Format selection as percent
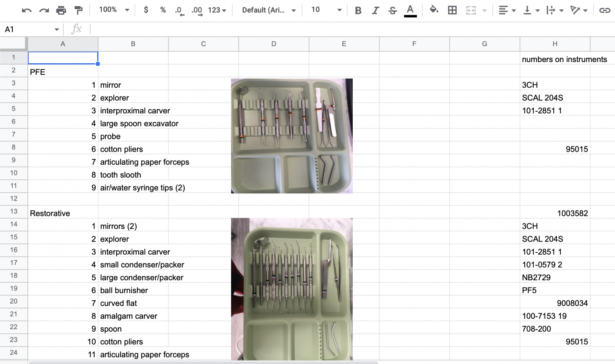Image resolution: width=615 pixels, height=364 pixels. pyautogui.click(x=163, y=10)
